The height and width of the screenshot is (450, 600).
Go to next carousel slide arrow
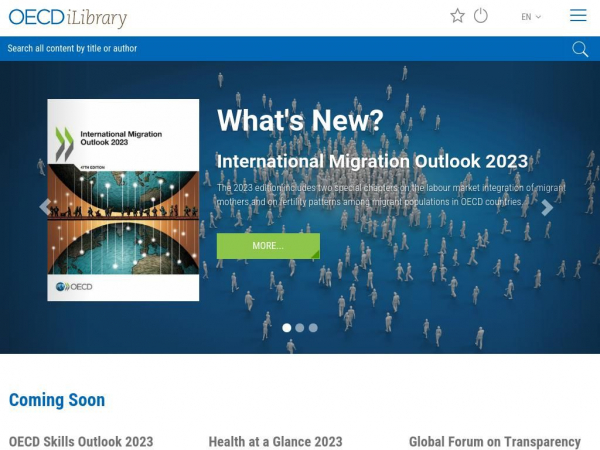(x=547, y=207)
